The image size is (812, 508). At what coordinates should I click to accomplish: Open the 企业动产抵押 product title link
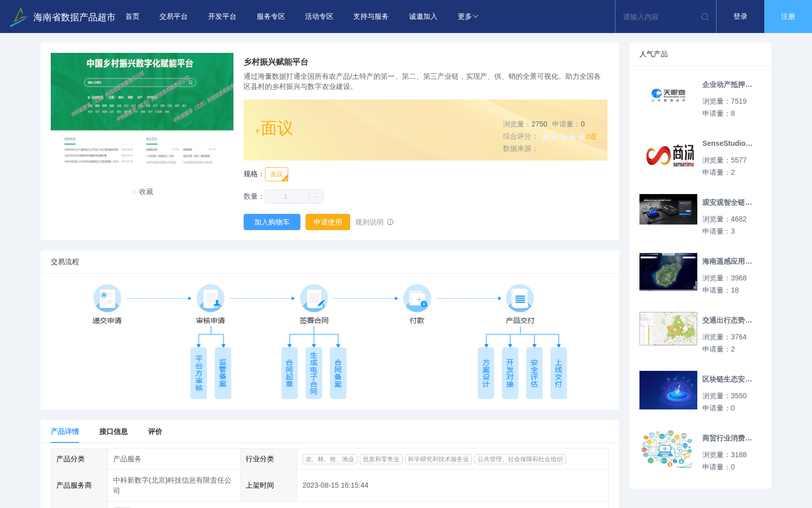[727, 85]
